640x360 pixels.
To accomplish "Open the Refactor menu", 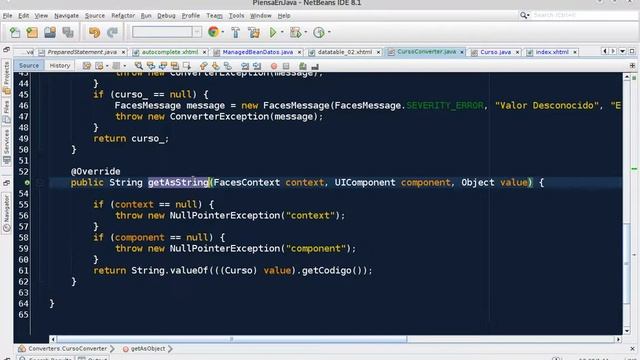I will pos(123,16).
